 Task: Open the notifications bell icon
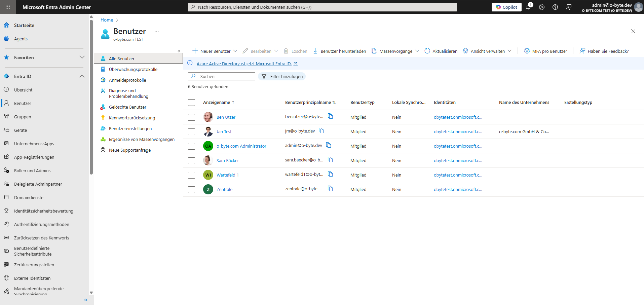click(528, 7)
